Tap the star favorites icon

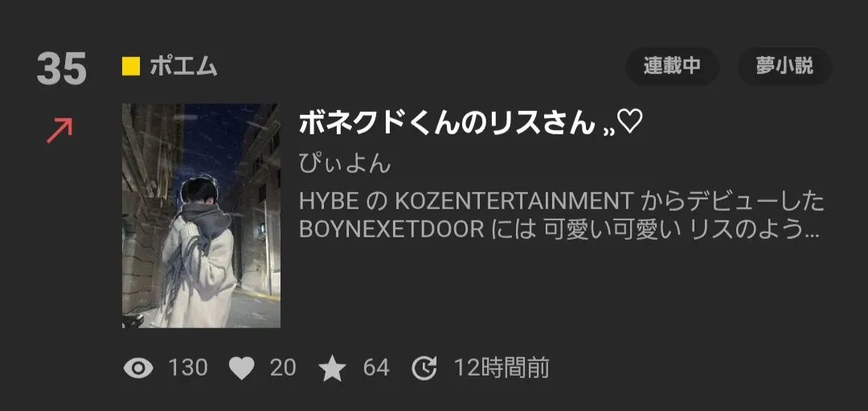pyautogui.click(x=332, y=368)
